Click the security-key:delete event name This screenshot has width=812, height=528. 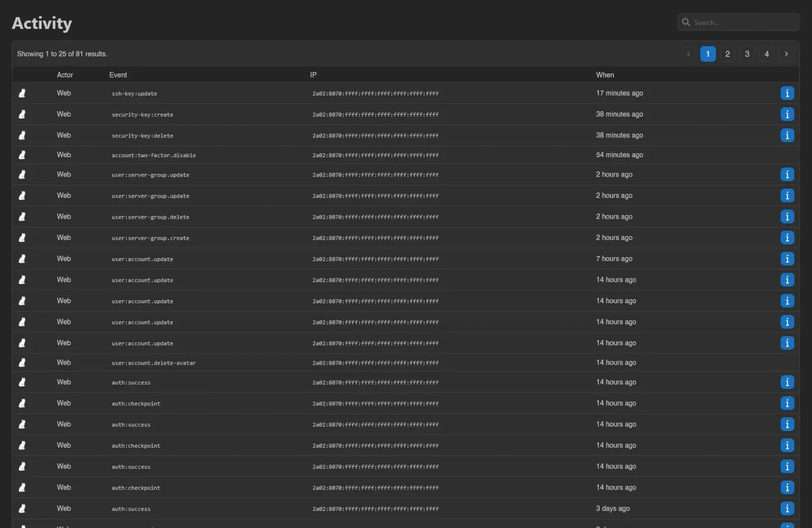tap(143, 136)
